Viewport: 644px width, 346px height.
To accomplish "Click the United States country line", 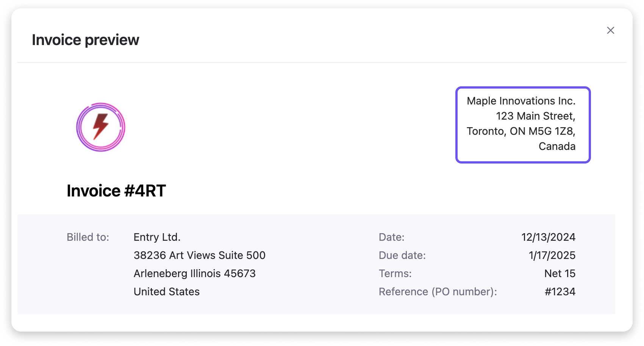I will (x=166, y=291).
